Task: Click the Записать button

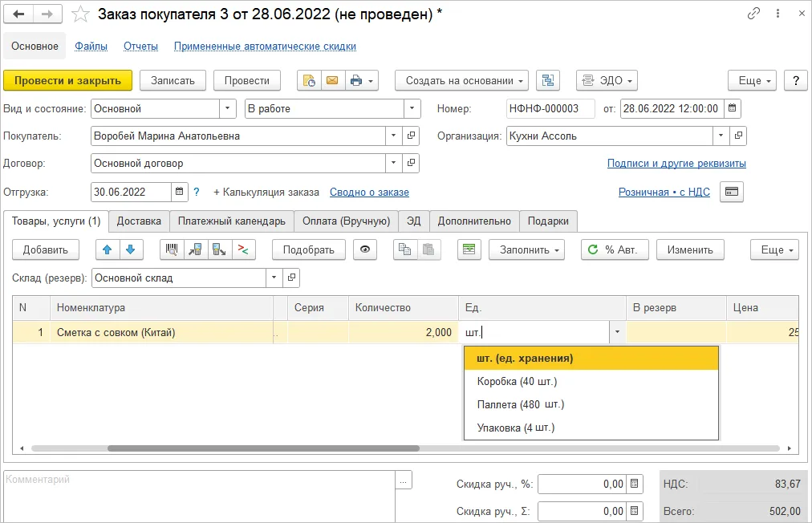Action: 173,81
